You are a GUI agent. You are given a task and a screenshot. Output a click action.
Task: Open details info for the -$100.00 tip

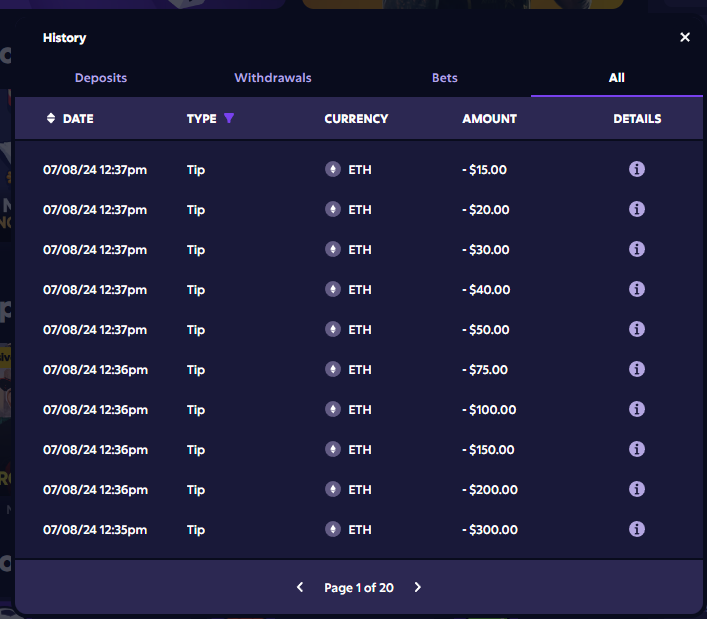point(637,409)
